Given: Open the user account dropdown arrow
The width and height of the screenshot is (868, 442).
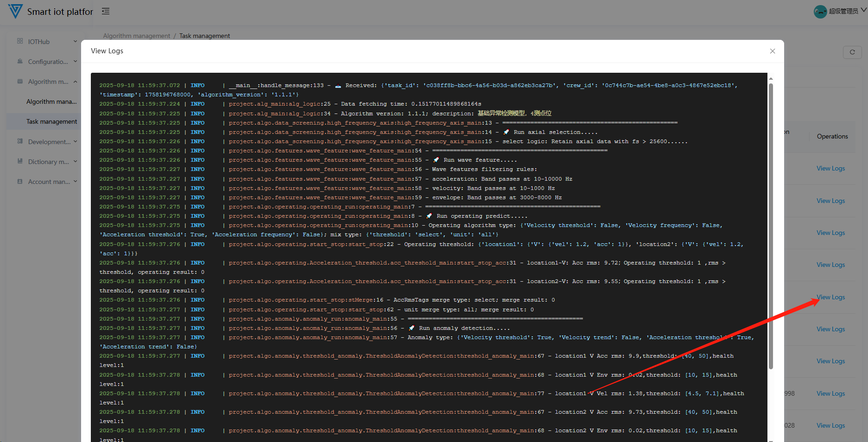Looking at the screenshot, I should 863,10.
